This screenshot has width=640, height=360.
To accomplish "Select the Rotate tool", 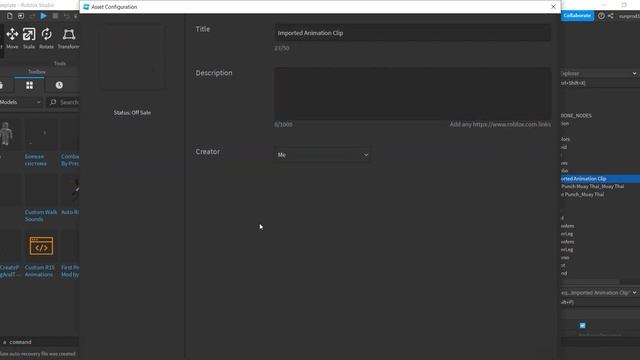I will 47,38.
